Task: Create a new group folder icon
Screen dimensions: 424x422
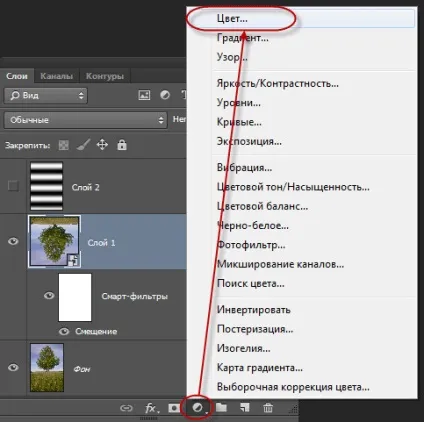Action: tap(221, 407)
